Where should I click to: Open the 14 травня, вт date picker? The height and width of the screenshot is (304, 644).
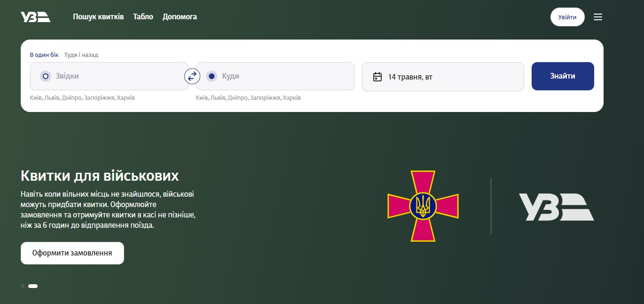point(442,77)
